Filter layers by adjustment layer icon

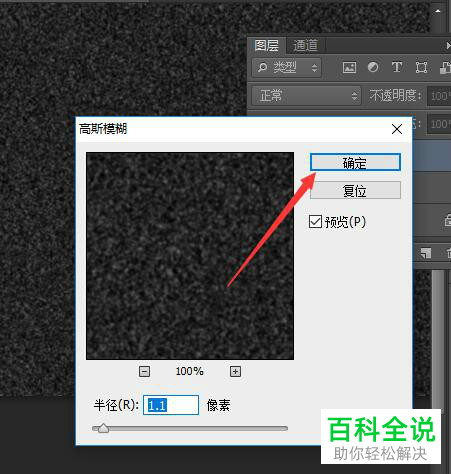373,67
